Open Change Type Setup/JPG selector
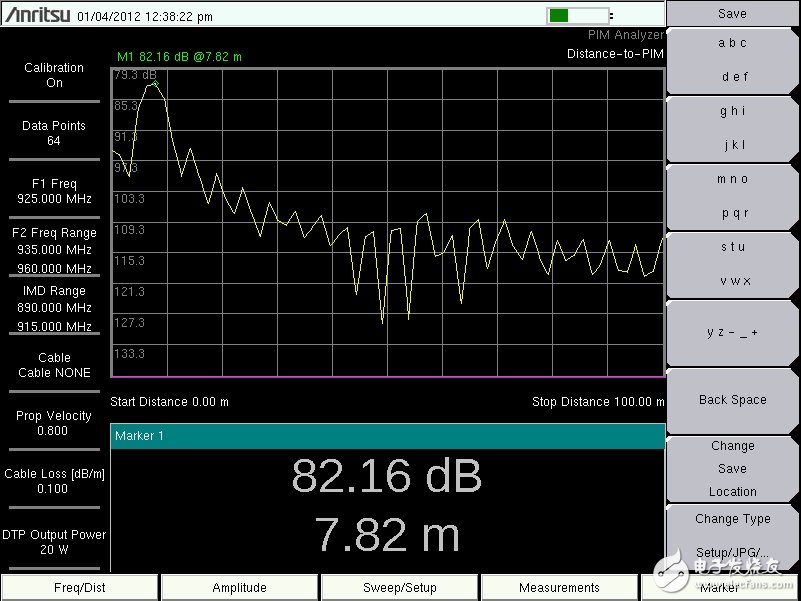This screenshot has width=801, height=601. [x=732, y=535]
